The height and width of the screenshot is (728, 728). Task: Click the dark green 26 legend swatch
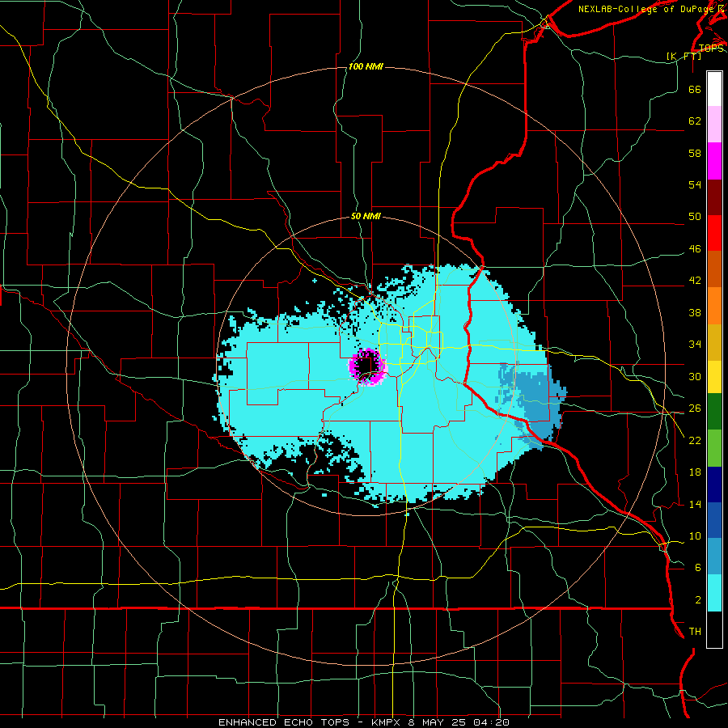[714, 412]
